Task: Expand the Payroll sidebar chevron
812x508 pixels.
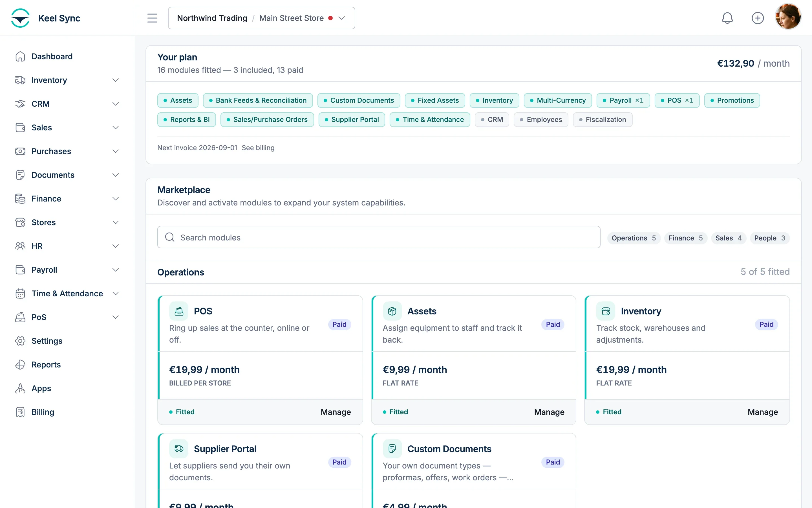Action: pos(115,270)
